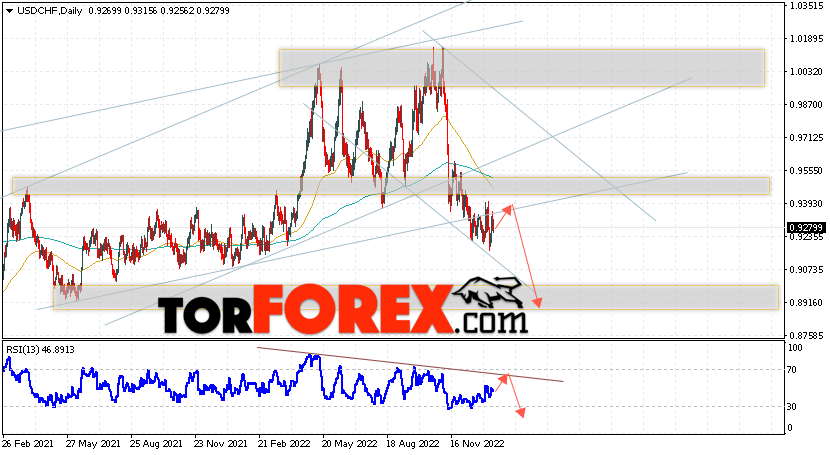The image size is (830, 455).
Task: Select the 0.87585 price scale label
Action: point(806,335)
